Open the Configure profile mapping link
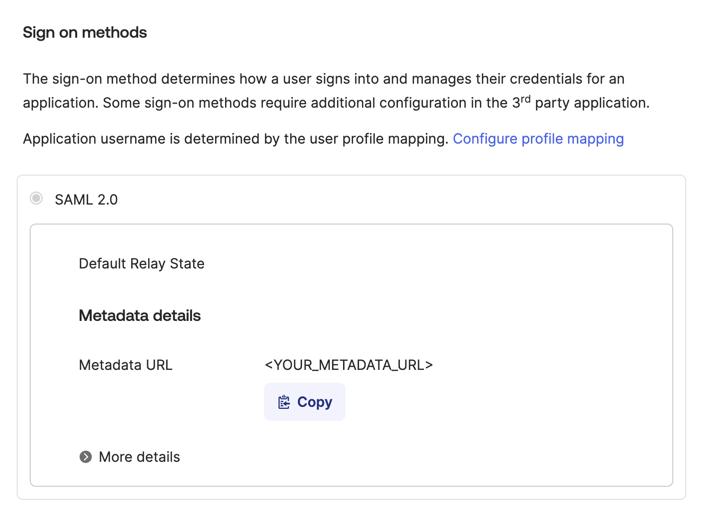This screenshot has width=703, height=515. pos(538,139)
